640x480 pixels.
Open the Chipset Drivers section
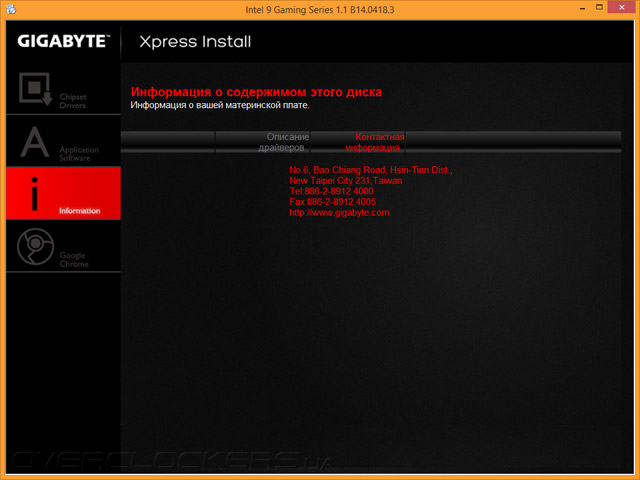[x=63, y=89]
